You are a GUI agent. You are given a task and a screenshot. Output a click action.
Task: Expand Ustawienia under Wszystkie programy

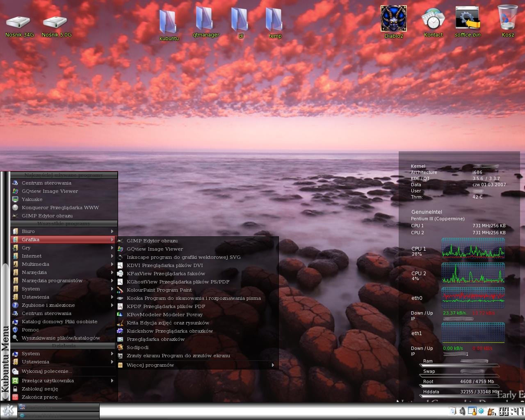pos(63,297)
